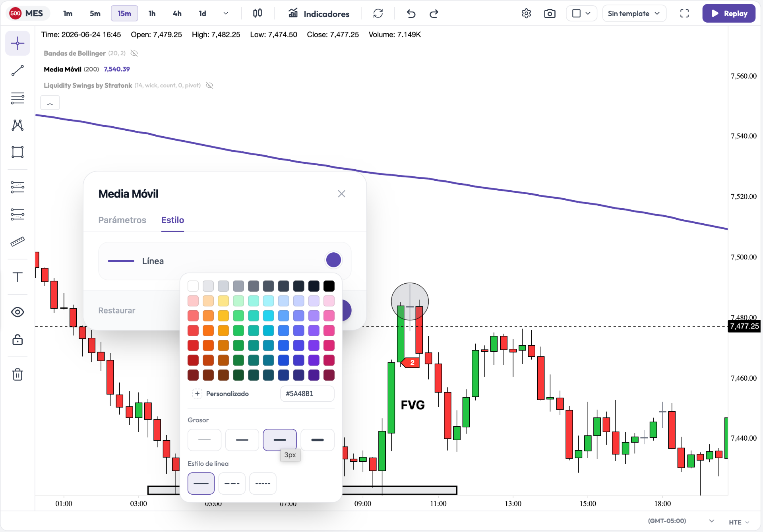Choose the thickest Grosor option
The height and width of the screenshot is (532, 763).
pyautogui.click(x=318, y=440)
